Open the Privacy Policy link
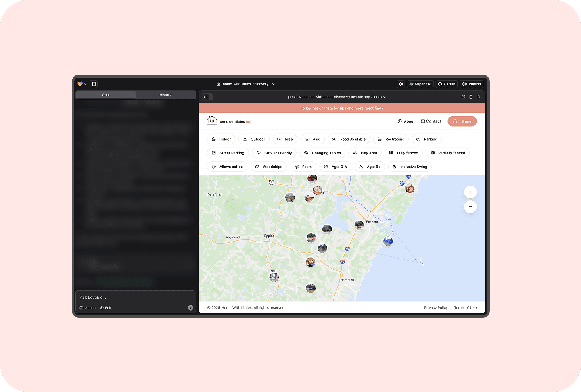The height and width of the screenshot is (392, 581). pyautogui.click(x=436, y=307)
